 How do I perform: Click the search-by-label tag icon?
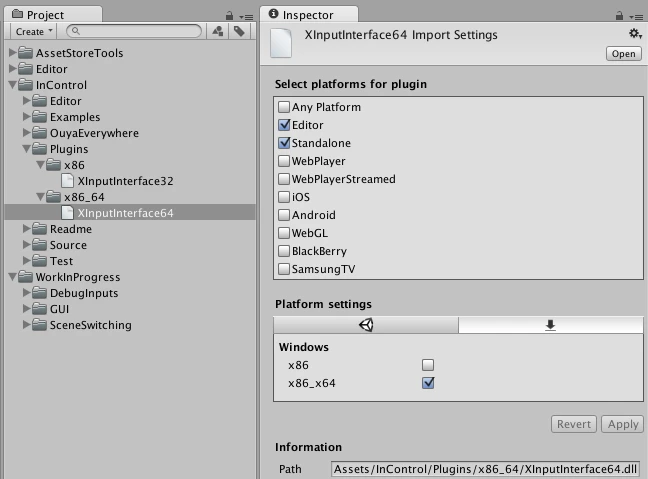coord(239,31)
